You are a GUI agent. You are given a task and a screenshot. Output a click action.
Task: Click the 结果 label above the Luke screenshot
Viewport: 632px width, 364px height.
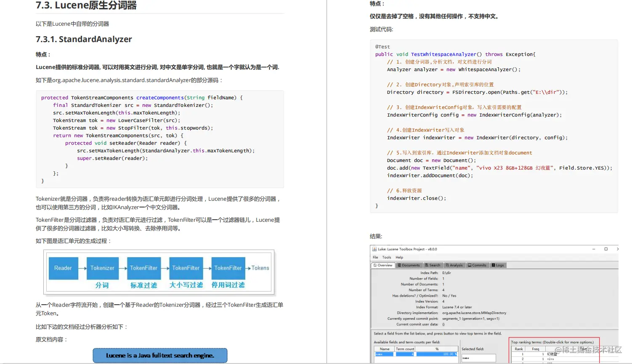click(x=376, y=236)
